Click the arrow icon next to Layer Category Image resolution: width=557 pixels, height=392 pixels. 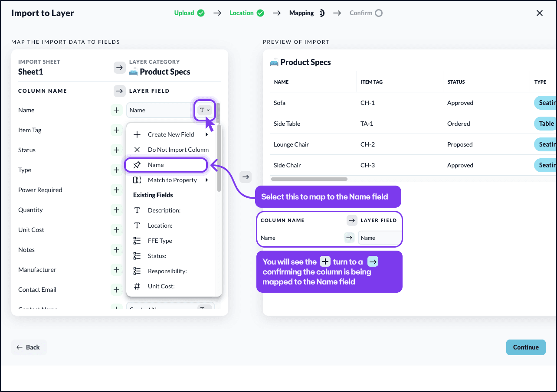pyautogui.click(x=120, y=68)
